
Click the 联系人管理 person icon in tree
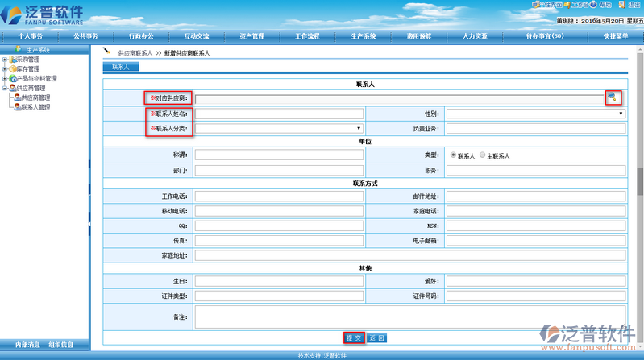pyautogui.click(x=17, y=107)
